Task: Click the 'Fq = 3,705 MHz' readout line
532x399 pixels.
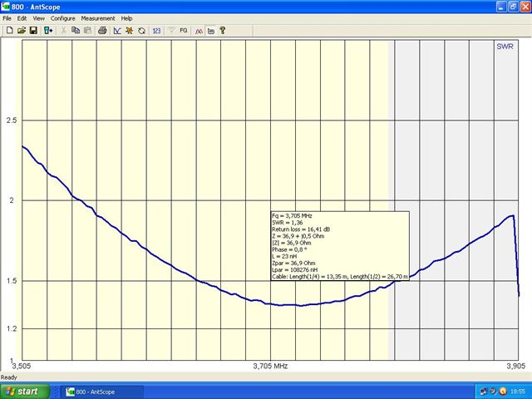Action: point(292,216)
